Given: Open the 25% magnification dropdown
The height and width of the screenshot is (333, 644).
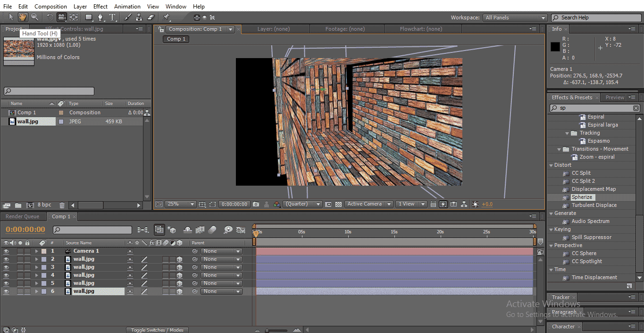Looking at the screenshot, I should (x=181, y=204).
